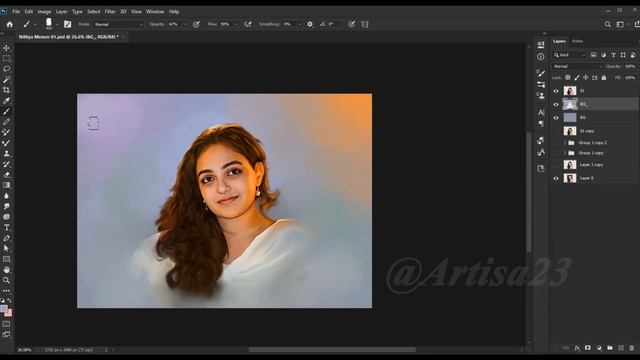The image size is (640, 360).
Task: Toggle lock transparent pixels
Action: (568, 78)
